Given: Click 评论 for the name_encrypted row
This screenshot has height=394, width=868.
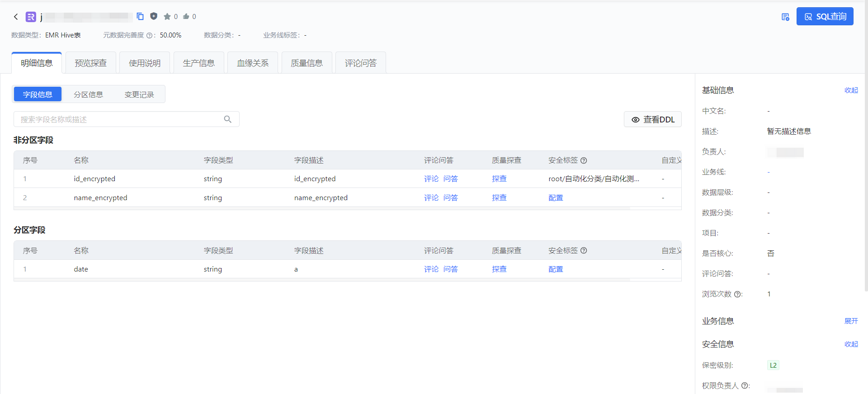Looking at the screenshot, I should point(431,198).
